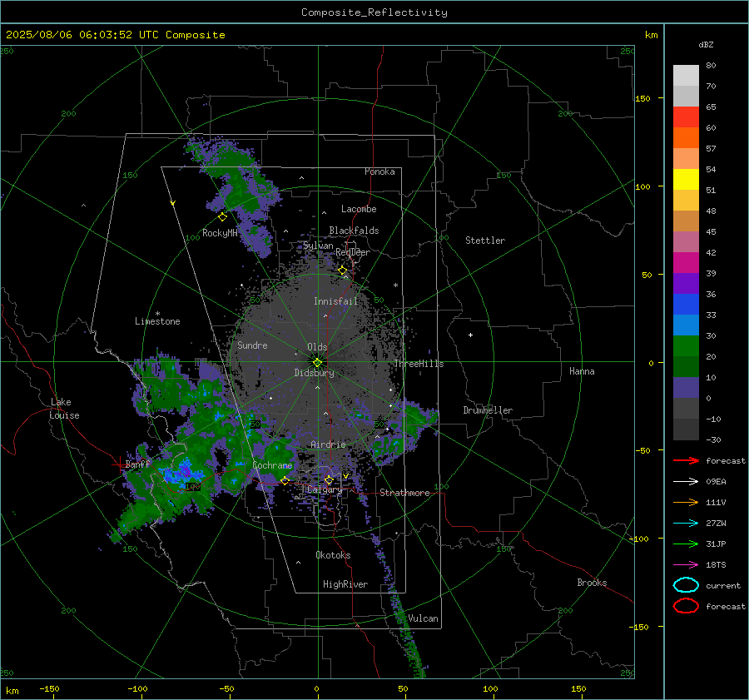This screenshot has height=700, width=749.
Task: Click the Lacombe town label
Action: point(359,209)
